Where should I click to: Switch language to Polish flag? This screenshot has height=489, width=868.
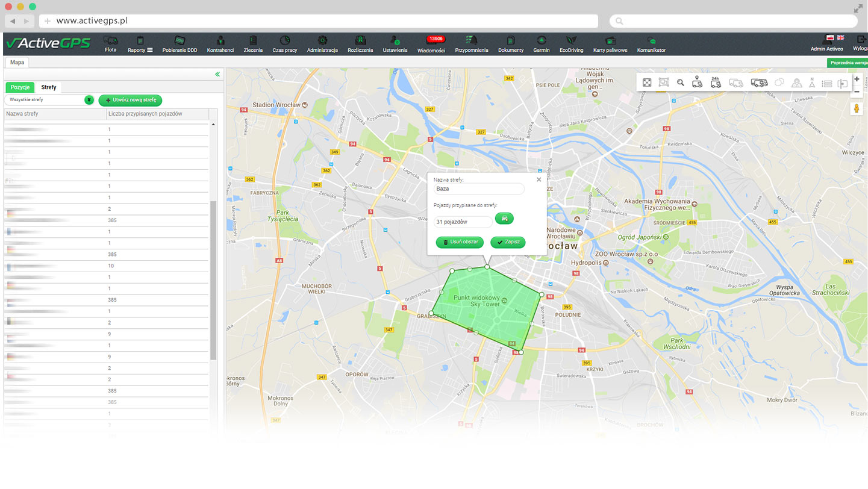click(830, 38)
